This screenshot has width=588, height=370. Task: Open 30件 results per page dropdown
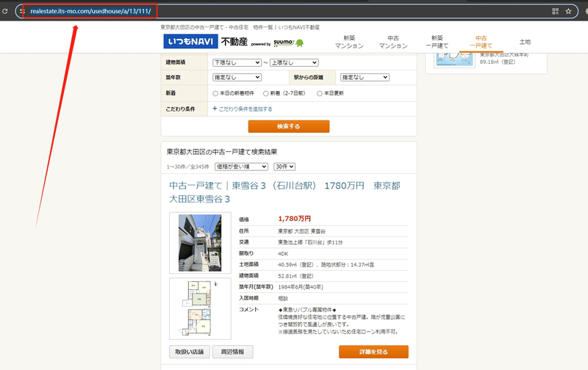click(284, 167)
